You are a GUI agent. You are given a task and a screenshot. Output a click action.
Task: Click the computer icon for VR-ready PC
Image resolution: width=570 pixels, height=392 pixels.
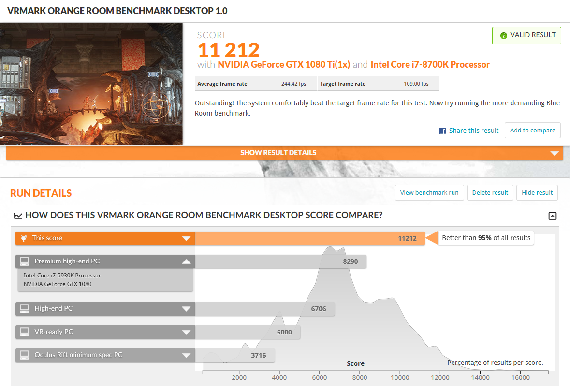pyautogui.click(x=24, y=332)
